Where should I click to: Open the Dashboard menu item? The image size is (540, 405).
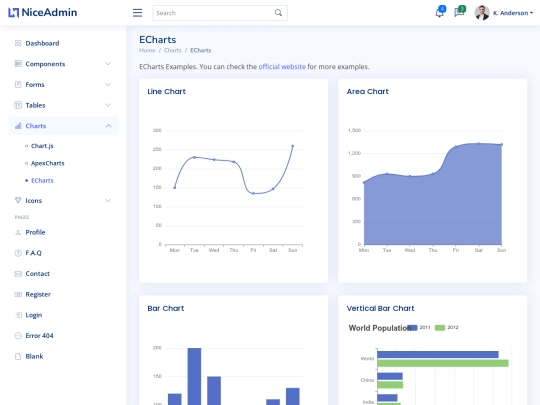[63, 43]
